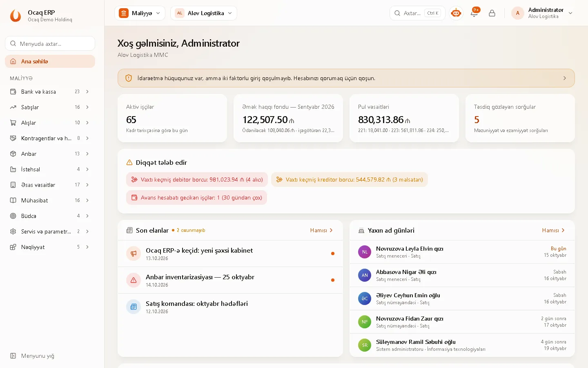
Task: View all announcements via Hamısı in Son elanlar
Action: pyautogui.click(x=321, y=231)
